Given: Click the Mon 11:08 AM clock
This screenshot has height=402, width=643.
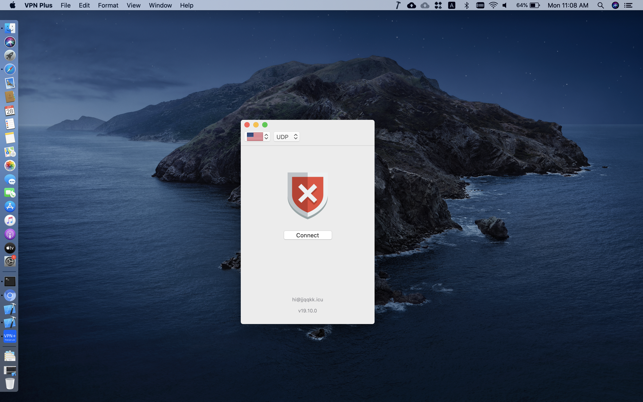Looking at the screenshot, I should [568, 5].
